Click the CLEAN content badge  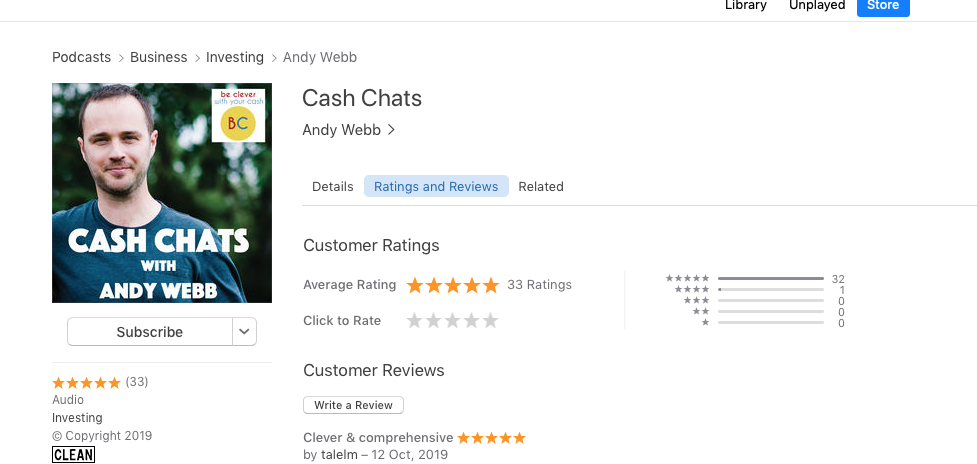[x=73, y=455]
